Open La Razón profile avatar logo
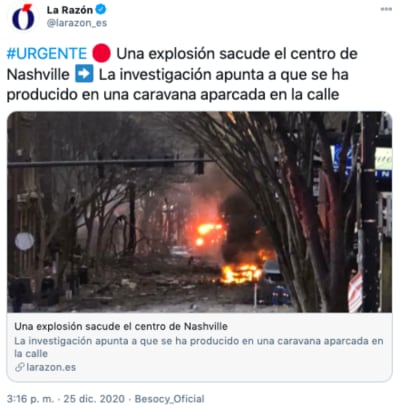400x406 pixels. click(23, 17)
